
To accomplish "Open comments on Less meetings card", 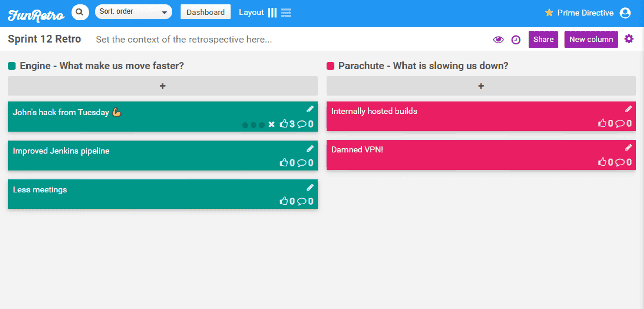I will click(x=302, y=201).
